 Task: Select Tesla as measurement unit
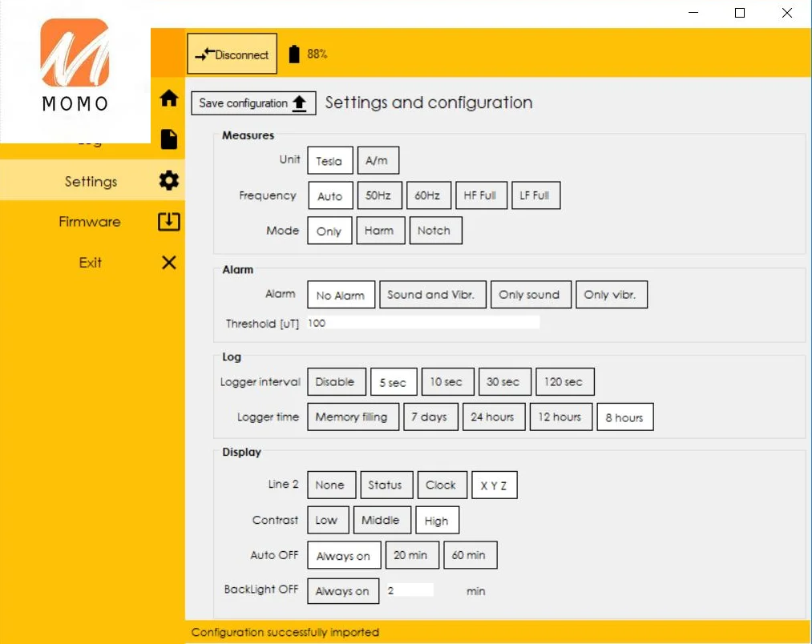[x=329, y=161]
